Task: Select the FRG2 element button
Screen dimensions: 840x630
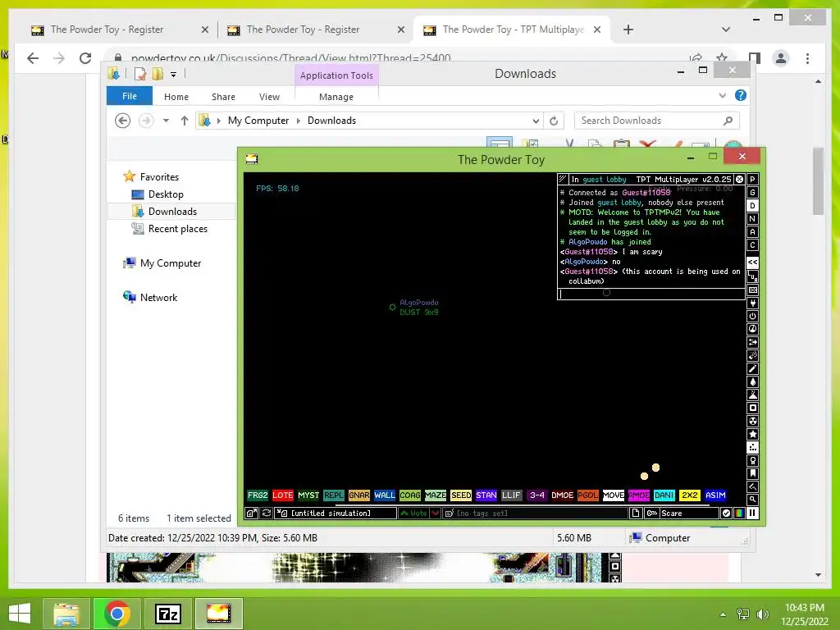Action: tap(258, 495)
